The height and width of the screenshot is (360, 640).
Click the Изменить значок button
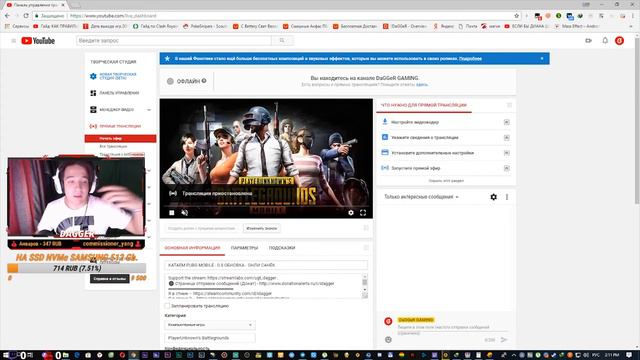(x=262, y=228)
